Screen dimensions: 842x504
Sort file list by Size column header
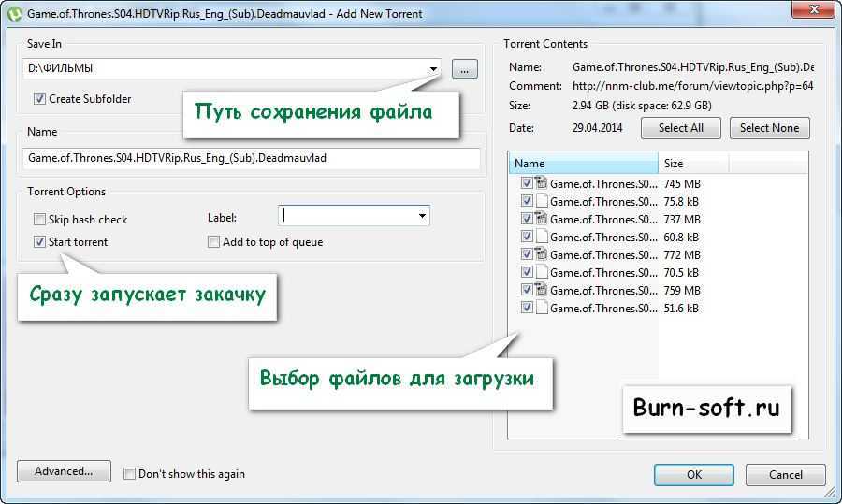pos(693,164)
